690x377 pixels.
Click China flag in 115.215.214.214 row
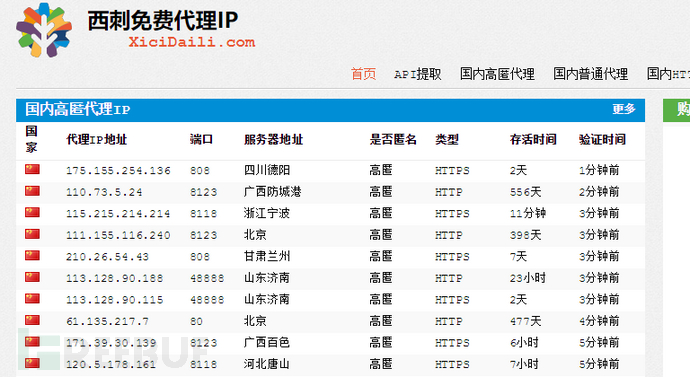pyautogui.click(x=32, y=212)
